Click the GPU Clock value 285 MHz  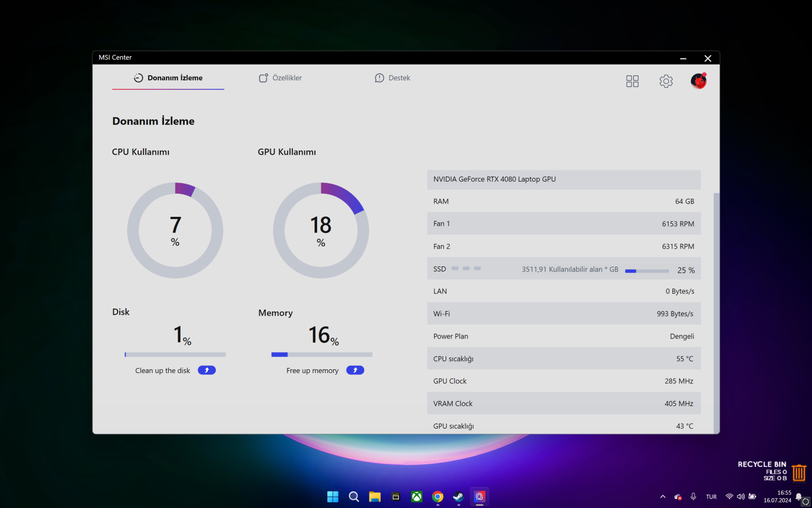679,381
